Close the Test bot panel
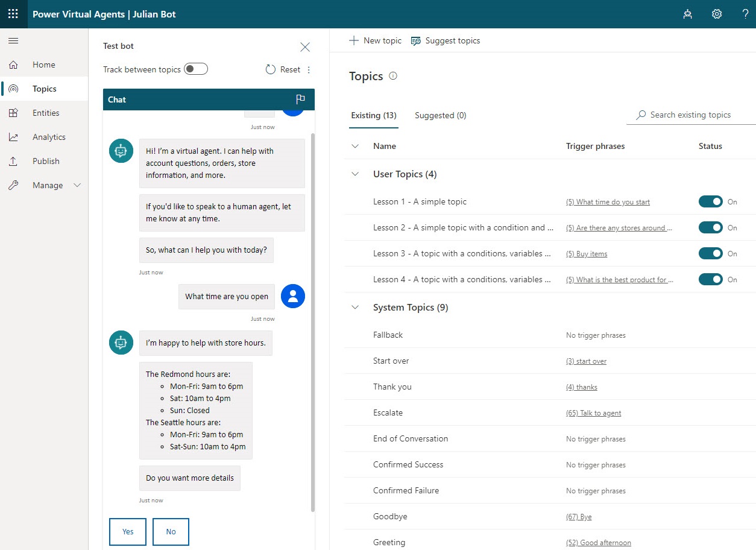This screenshot has height=550, width=756. pos(305,47)
